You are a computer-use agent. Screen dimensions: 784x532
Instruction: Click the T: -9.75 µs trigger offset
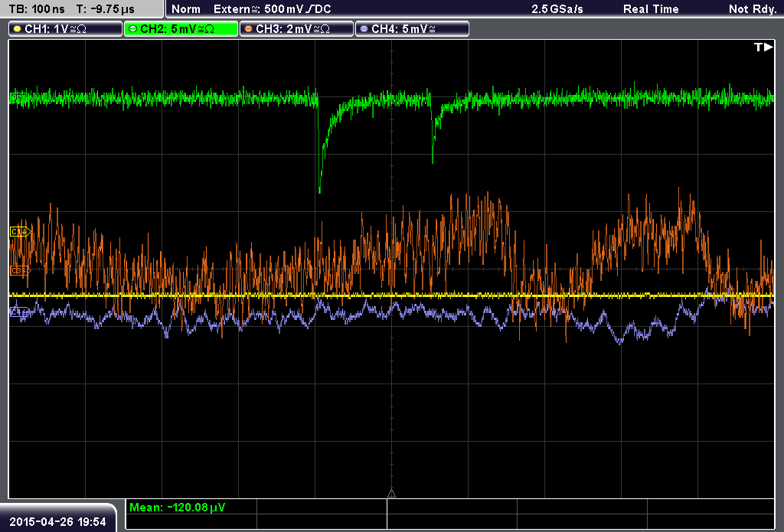105,9
